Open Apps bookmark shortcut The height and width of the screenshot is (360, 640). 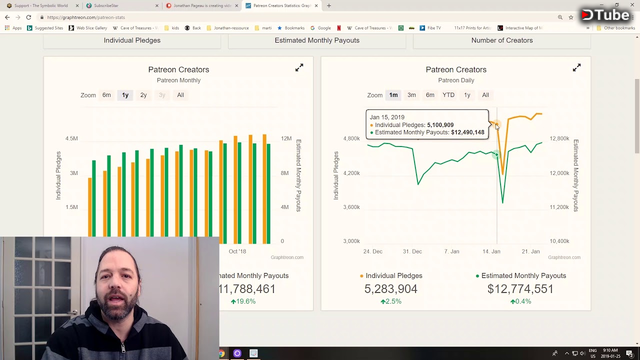13,28
